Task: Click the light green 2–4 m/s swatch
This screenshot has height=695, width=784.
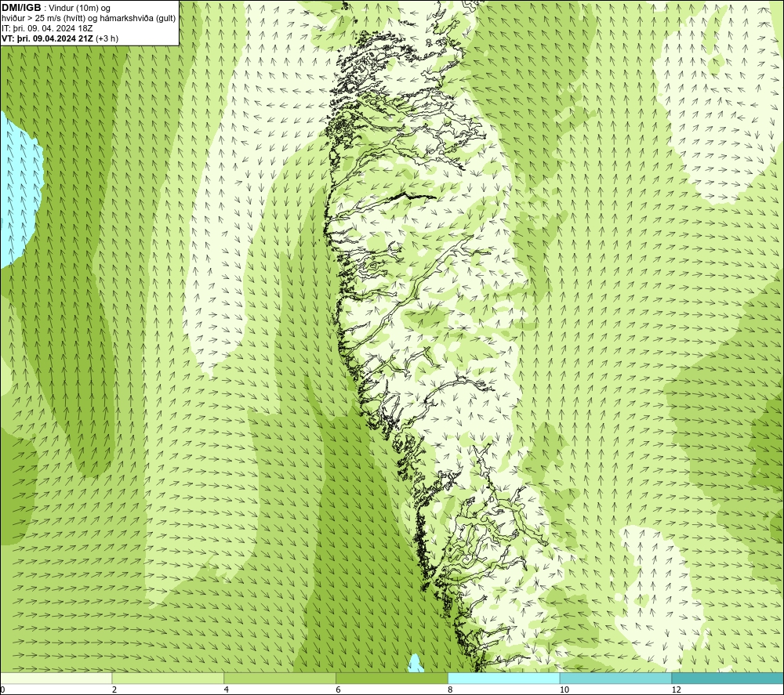Action: [168, 678]
